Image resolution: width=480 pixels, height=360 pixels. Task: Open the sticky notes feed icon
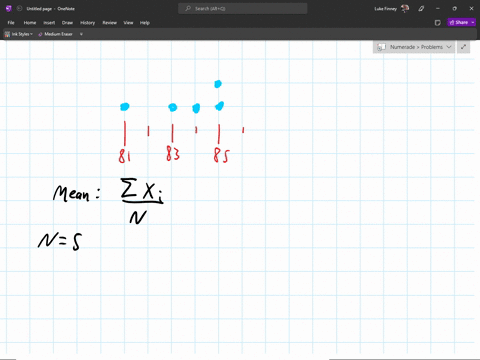[438, 23]
